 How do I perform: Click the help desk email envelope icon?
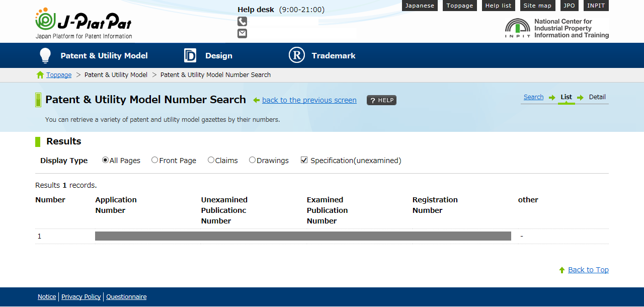click(x=242, y=33)
